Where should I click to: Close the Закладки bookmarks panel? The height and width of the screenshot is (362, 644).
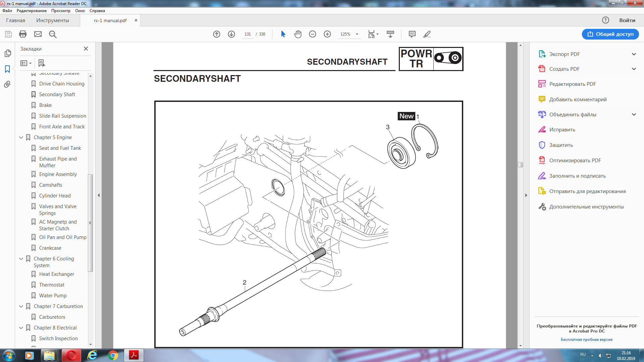coord(86,49)
